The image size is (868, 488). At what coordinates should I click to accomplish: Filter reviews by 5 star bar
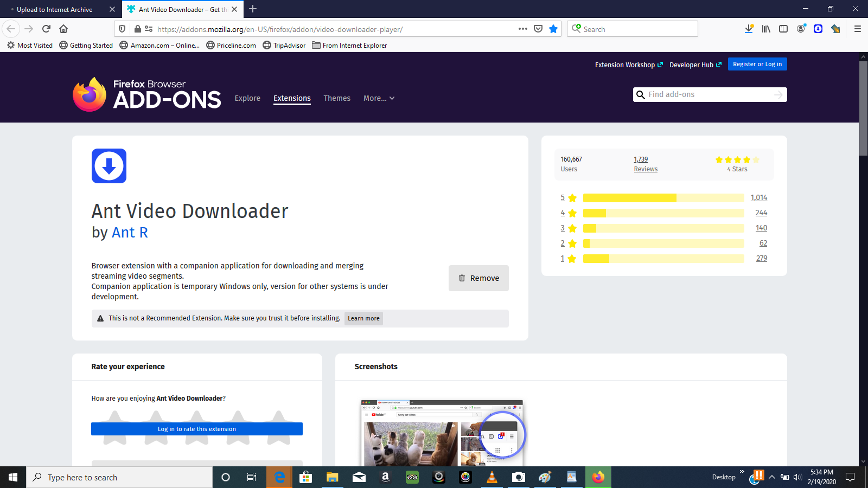[x=663, y=198]
